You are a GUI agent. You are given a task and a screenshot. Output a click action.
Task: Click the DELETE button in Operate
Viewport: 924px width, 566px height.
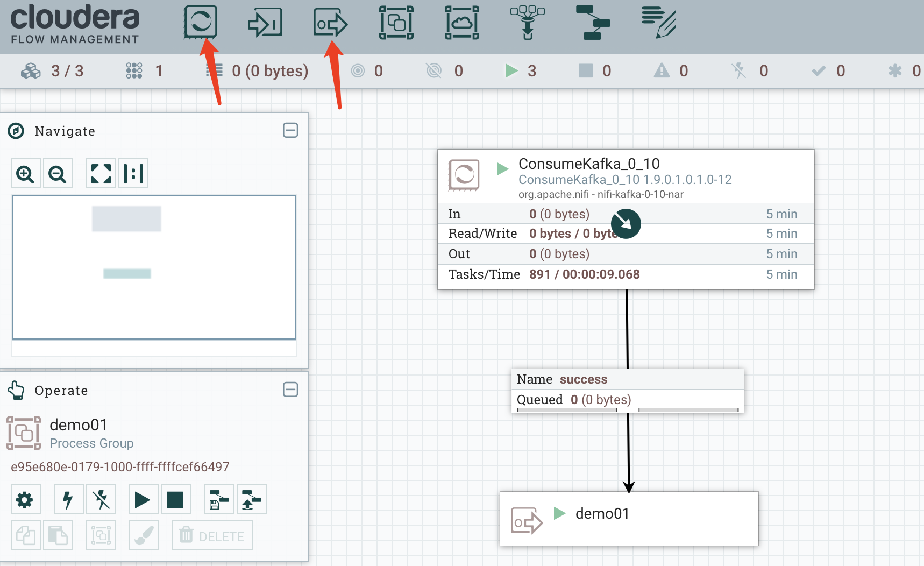[212, 535]
